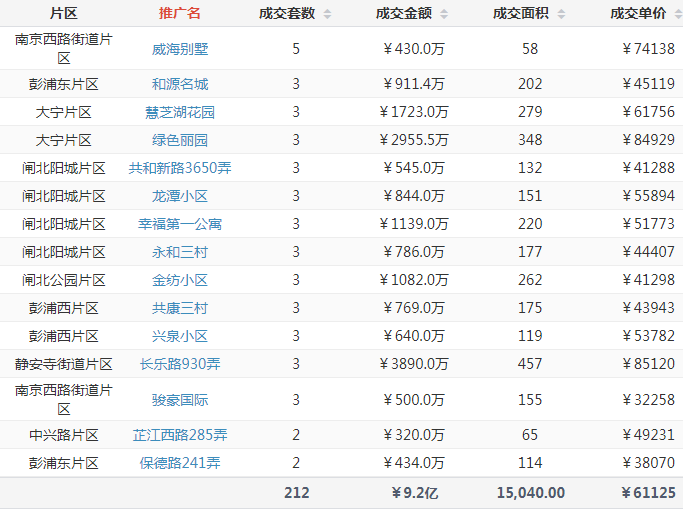
Task: Select the ¥38070 unit price cell
Action: (649, 462)
